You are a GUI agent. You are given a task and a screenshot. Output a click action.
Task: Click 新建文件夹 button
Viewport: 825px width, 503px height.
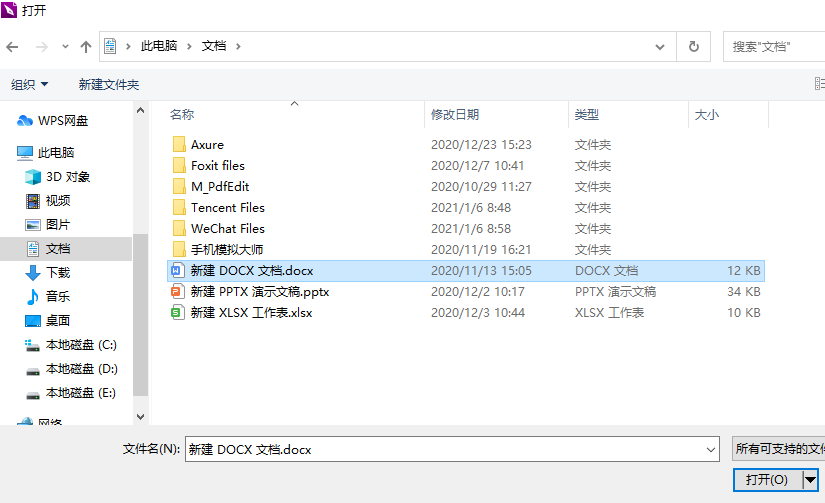(109, 84)
